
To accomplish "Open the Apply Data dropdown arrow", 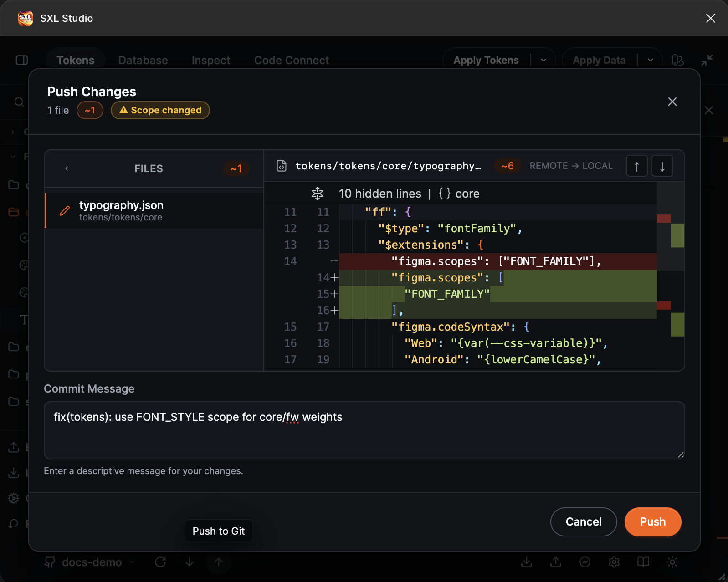I will (651, 60).
